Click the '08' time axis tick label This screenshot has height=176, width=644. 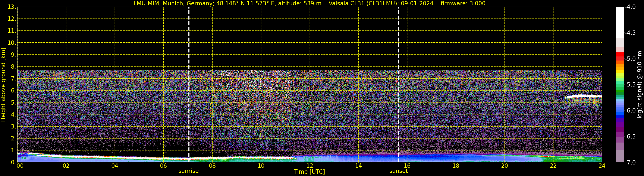tap(212, 166)
